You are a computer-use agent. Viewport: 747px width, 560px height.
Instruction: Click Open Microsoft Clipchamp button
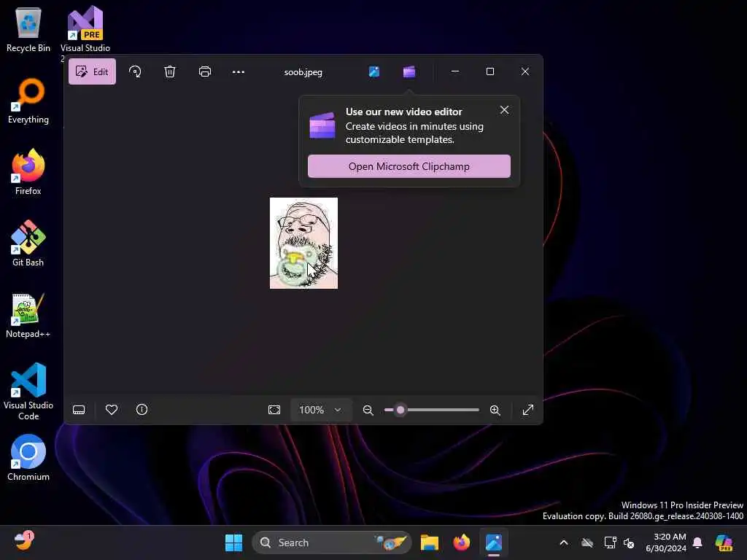pos(409,166)
